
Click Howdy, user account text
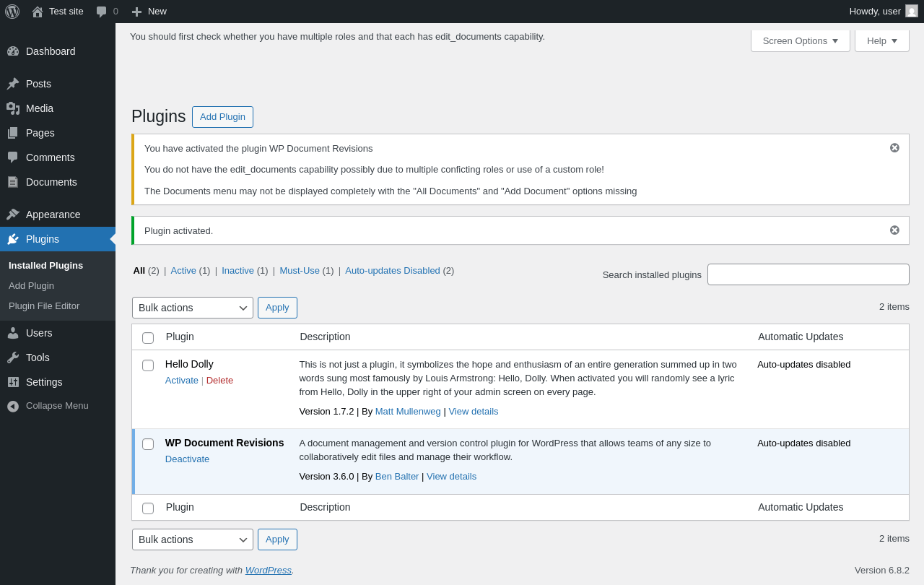click(x=875, y=12)
